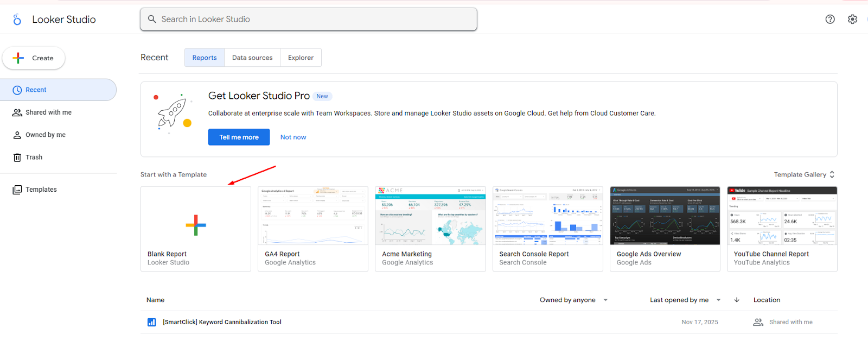Open [SmartClick] Keyword Cannibalization Tool report
This screenshot has height=340, width=868.
pos(222,322)
